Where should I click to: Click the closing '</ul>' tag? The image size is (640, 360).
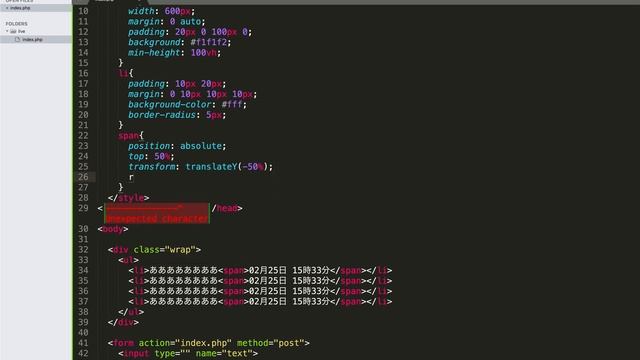pos(131,312)
